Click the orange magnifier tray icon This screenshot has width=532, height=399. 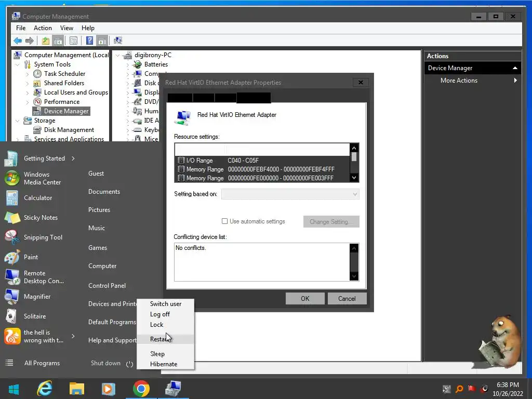tap(459, 389)
